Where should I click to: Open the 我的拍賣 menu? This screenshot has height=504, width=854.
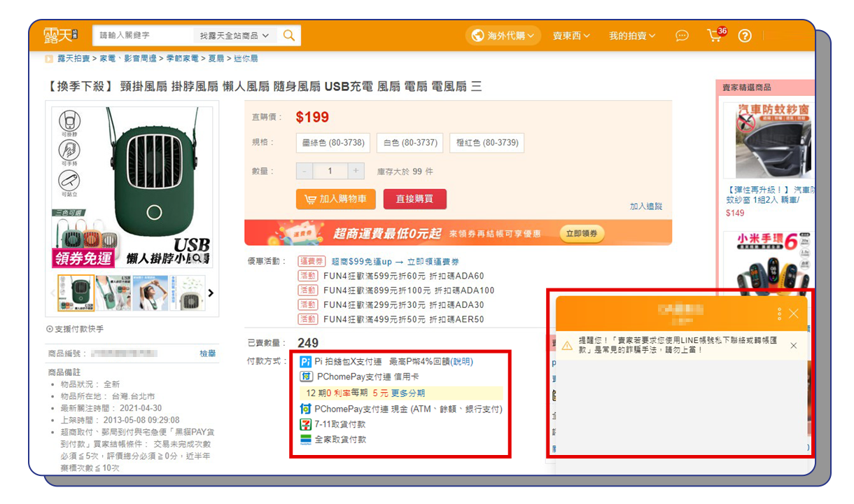632,36
